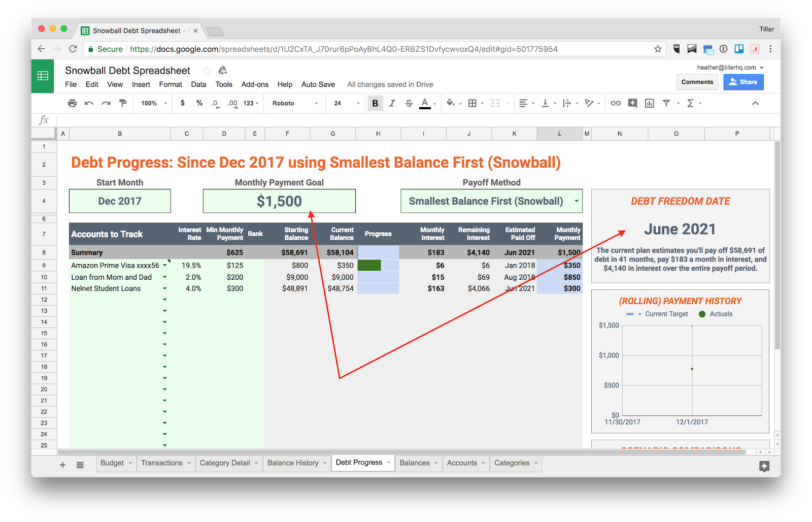812x522 pixels.
Task: Click the Print icon in toolbar
Action: (x=72, y=103)
